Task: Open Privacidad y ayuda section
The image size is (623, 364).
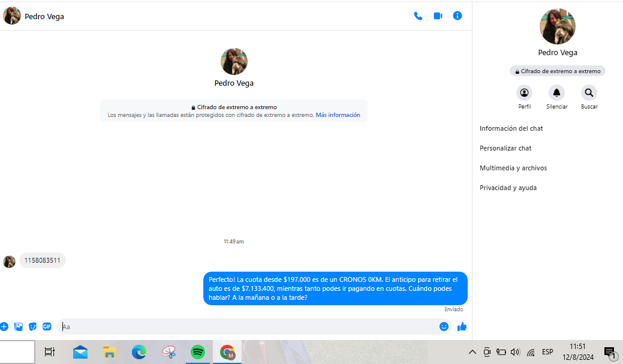Action: pos(508,188)
